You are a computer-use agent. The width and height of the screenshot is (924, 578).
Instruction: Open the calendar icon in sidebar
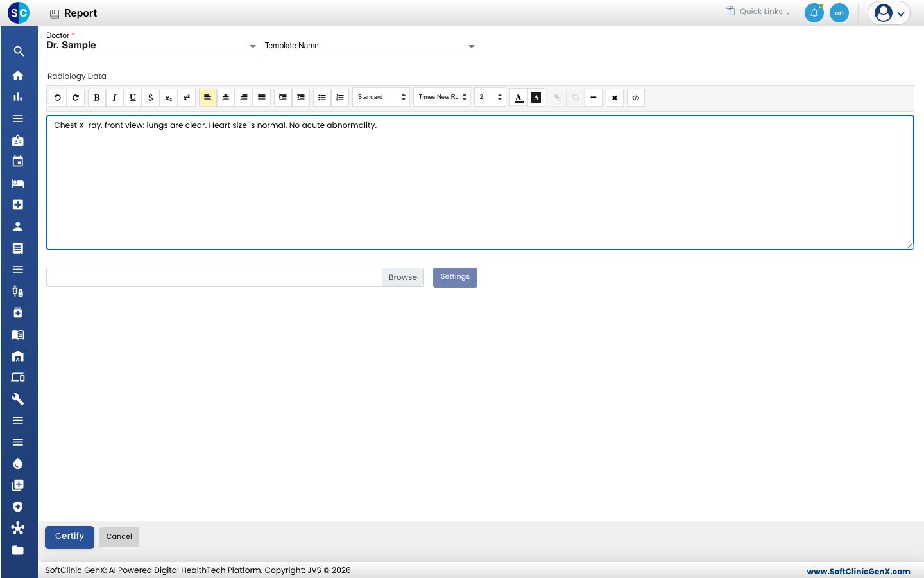coord(18,161)
